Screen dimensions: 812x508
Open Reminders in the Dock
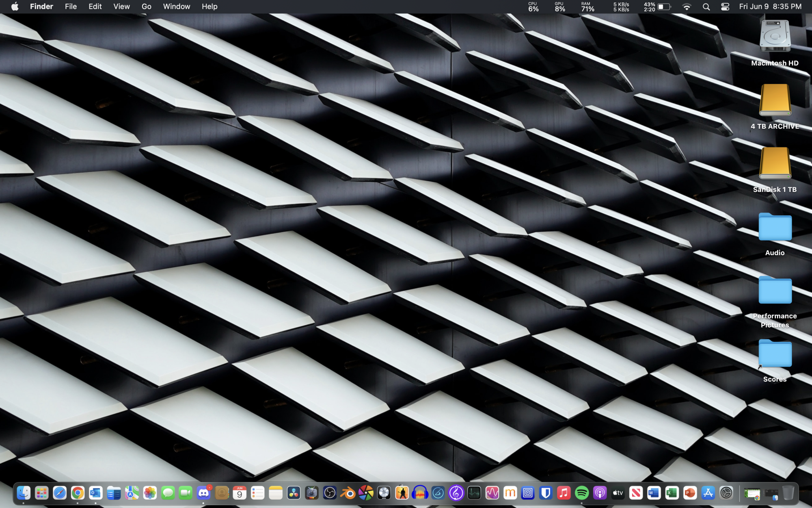click(258, 493)
